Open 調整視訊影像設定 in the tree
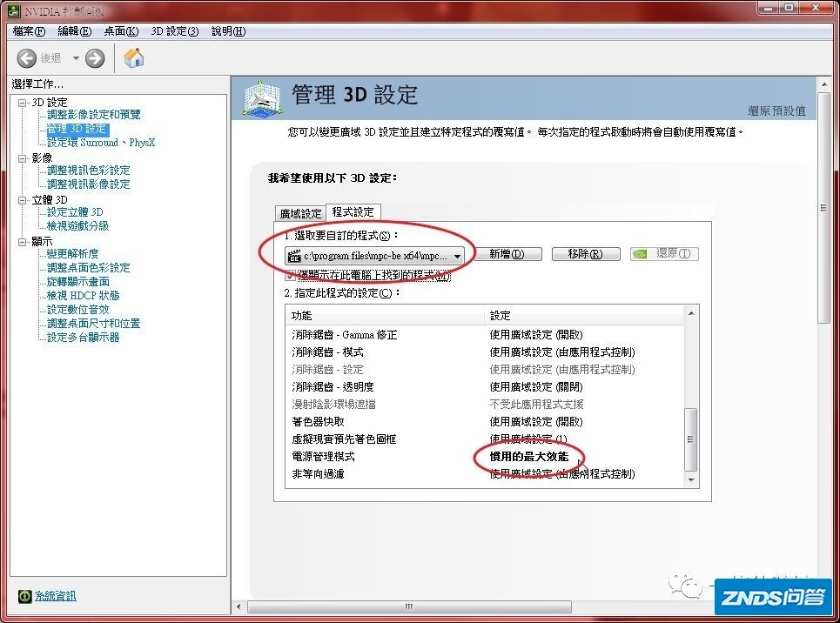The width and height of the screenshot is (840, 623). (89, 184)
